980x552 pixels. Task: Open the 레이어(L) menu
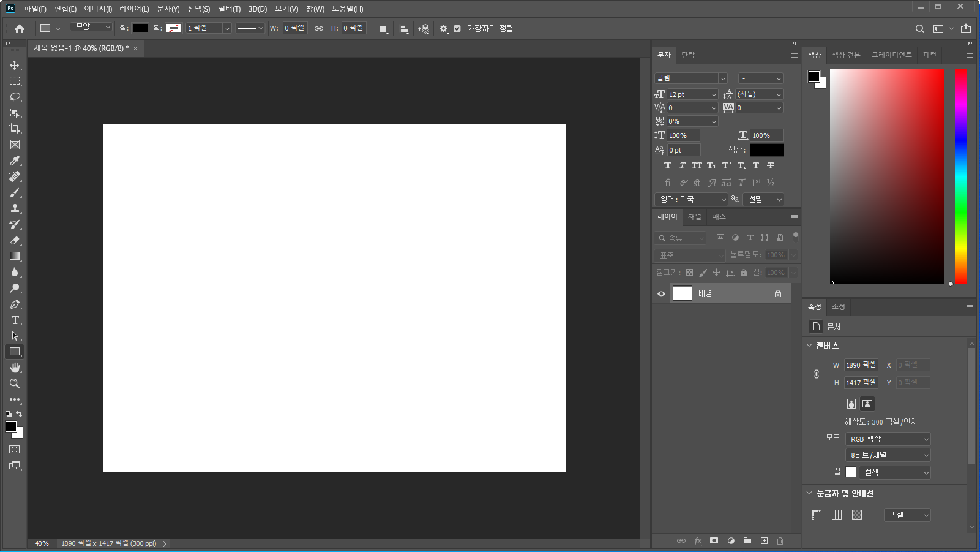[134, 9]
